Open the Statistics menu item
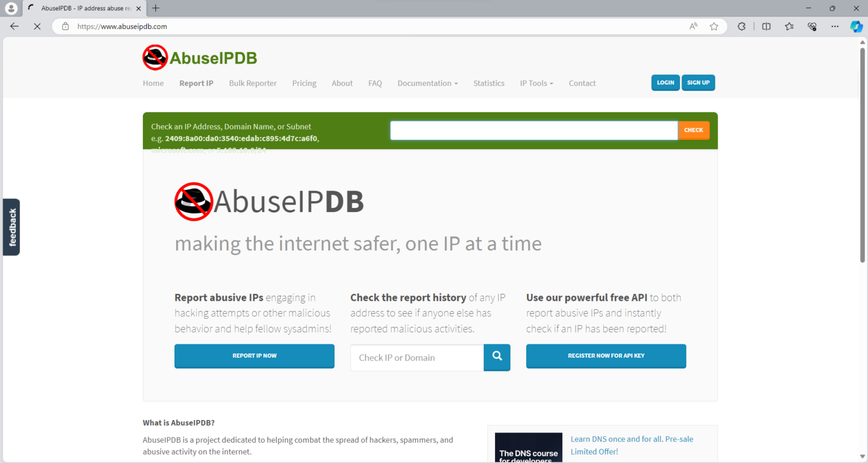868x463 pixels. tap(489, 83)
